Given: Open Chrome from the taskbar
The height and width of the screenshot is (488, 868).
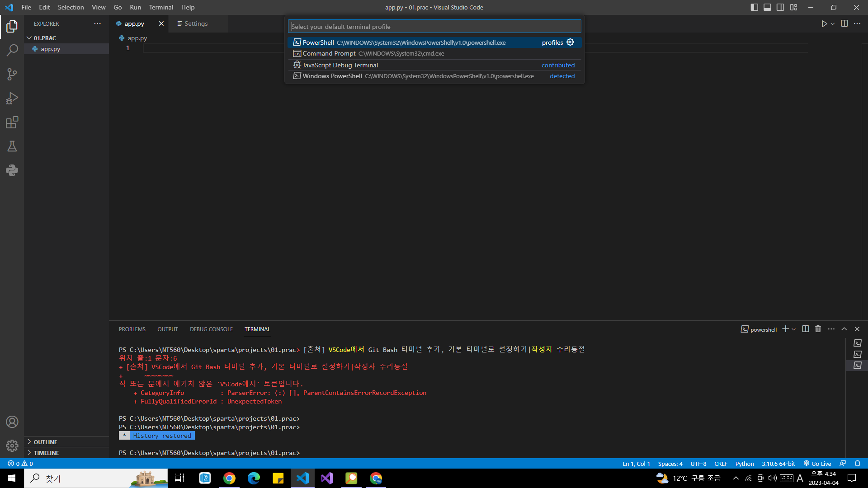Looking at the screenshot, I should (229, 478).
